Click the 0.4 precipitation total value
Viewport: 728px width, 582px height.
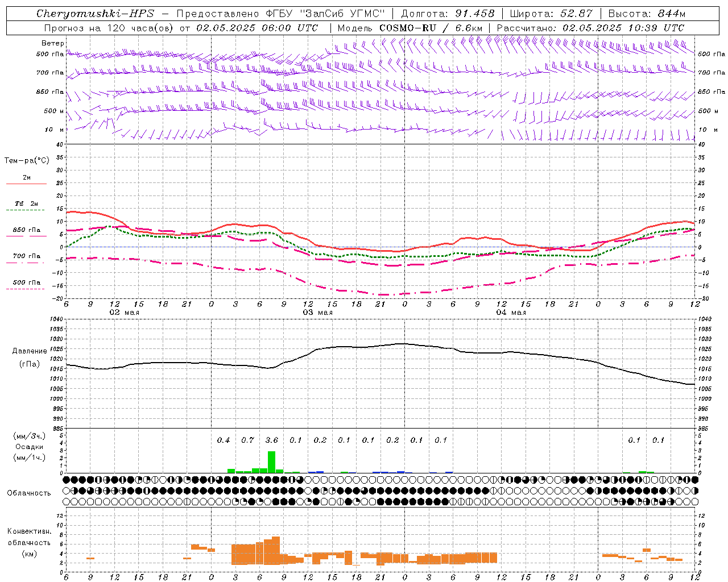click(224, 440)
